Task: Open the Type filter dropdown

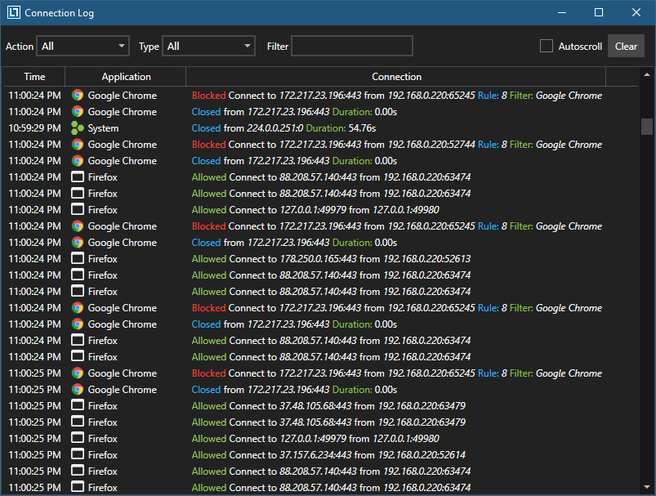Action: pos(208,46)
